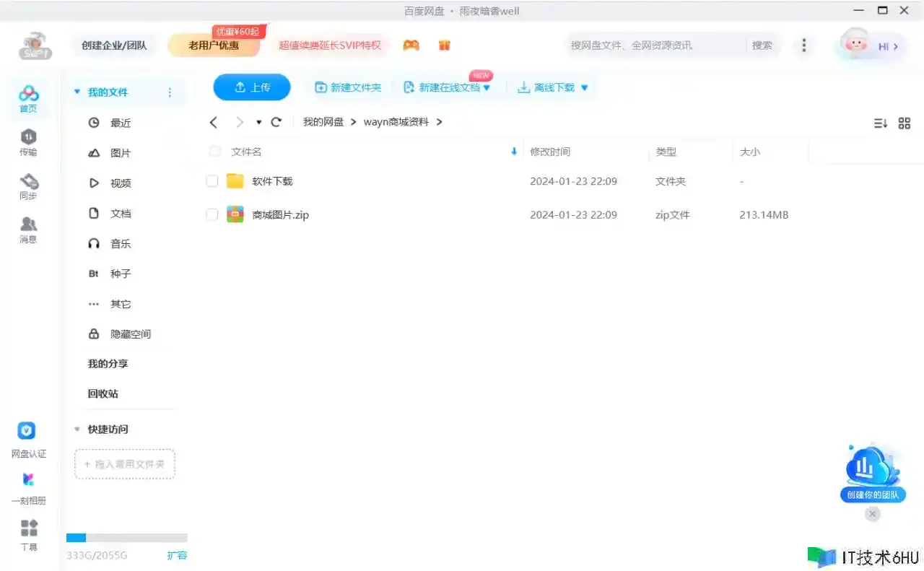
Task: Toggle the select-all checkbox beside 文件名
Action: click(x=214, y=152)
